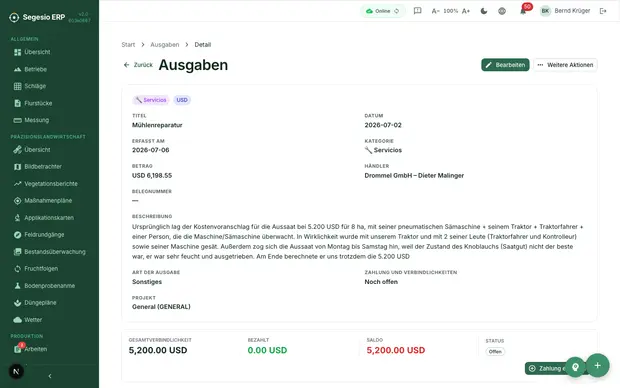Click the logout icon next to Bernd Krüger

tap(603, 11)
